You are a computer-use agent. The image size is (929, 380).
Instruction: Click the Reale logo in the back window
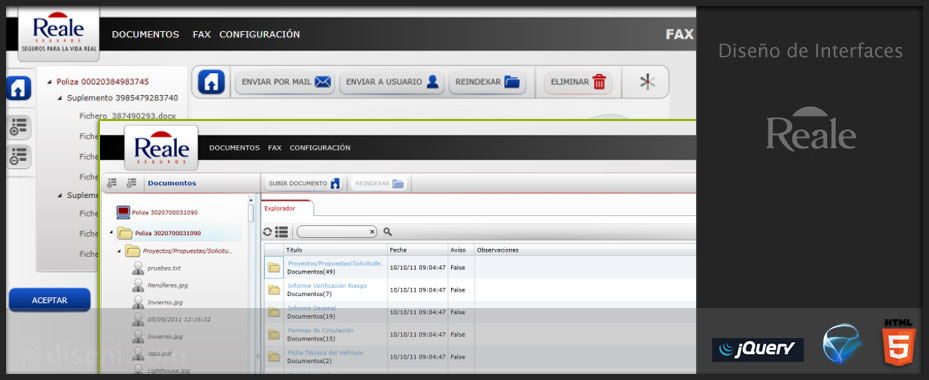[x=59, y=33]
